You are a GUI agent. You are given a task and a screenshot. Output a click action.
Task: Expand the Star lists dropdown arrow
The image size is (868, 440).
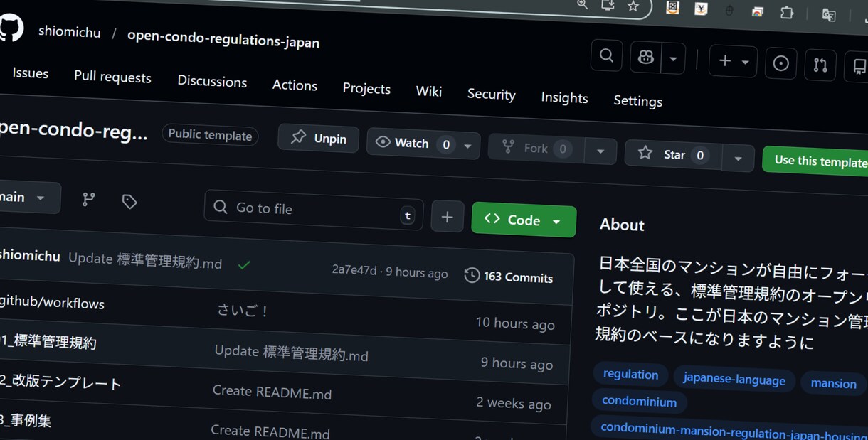tap(738, 158)
